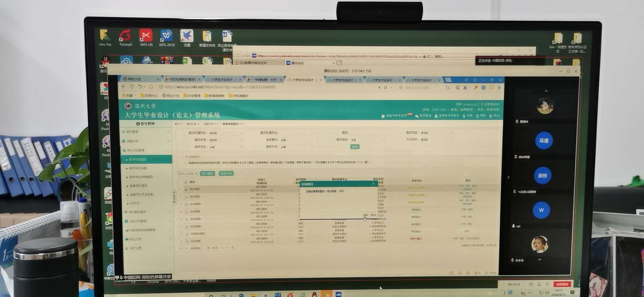This screenshot has height=297, width=644.
Task: Open the WPS H5 desktop shortcut
Action: [146, 36]
